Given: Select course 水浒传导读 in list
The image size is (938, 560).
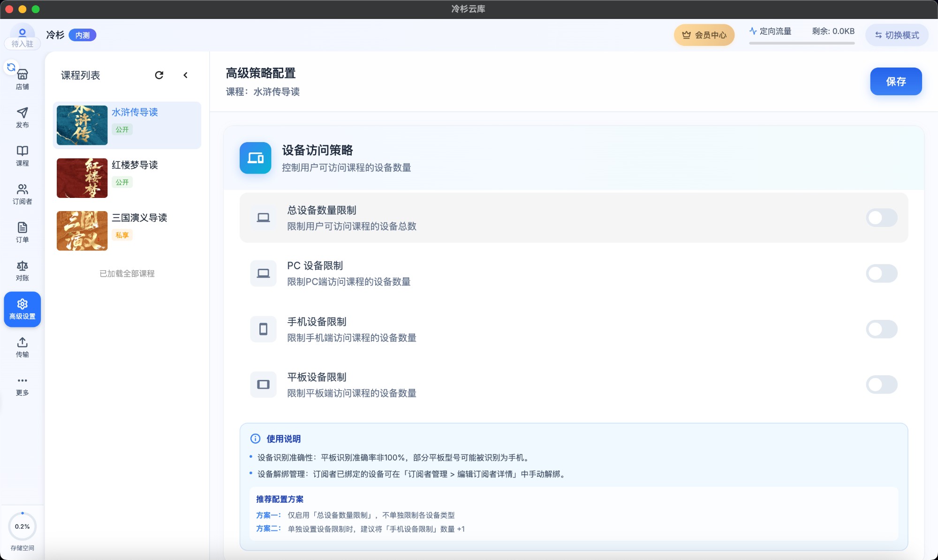Looking at the screenshot, I should pyautogui.click(x=127, y=125).
